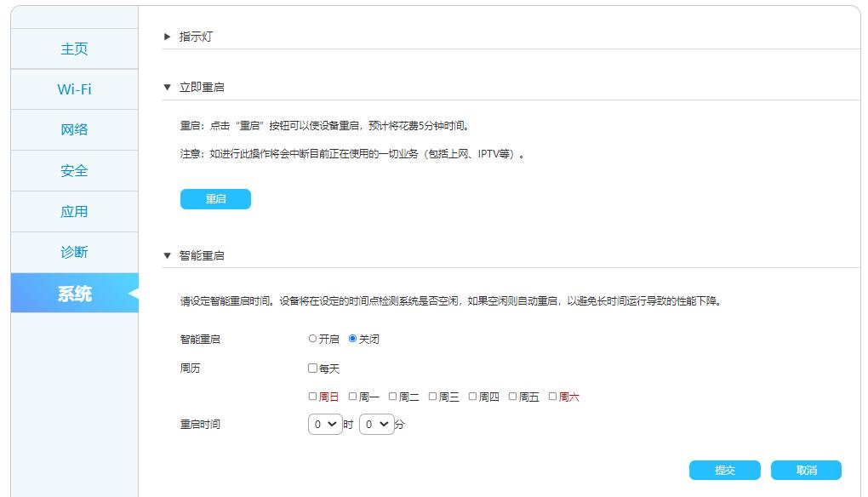Submit settings with the 提交 button
This screenshot has height=497, width=868.
pos(724,470)
